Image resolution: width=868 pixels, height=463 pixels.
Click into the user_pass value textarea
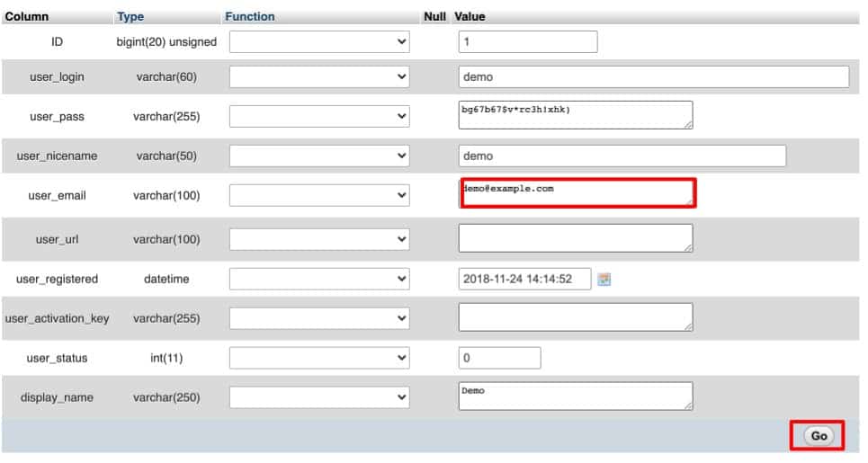pos(575,115)
